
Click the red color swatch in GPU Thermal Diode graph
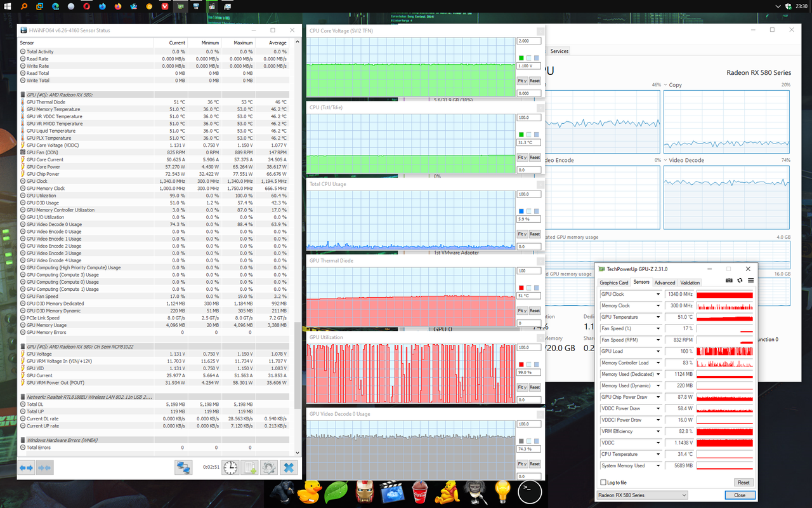pyautogui.click(x=520, y=288)
